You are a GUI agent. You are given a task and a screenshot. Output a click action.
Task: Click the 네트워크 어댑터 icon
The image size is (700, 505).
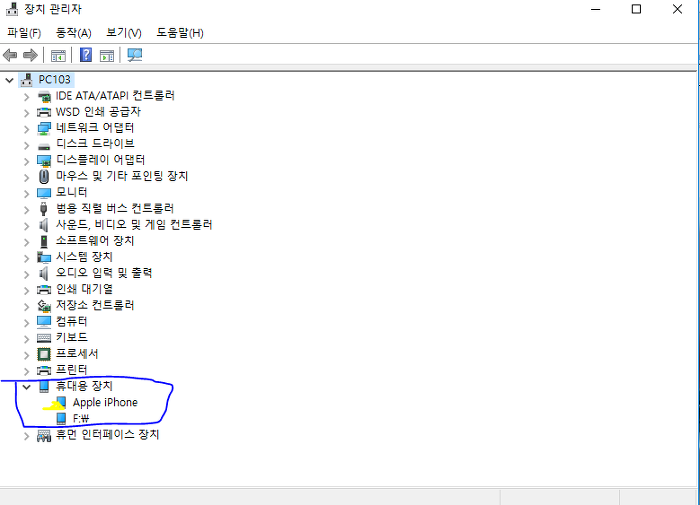tap(44, 128)
